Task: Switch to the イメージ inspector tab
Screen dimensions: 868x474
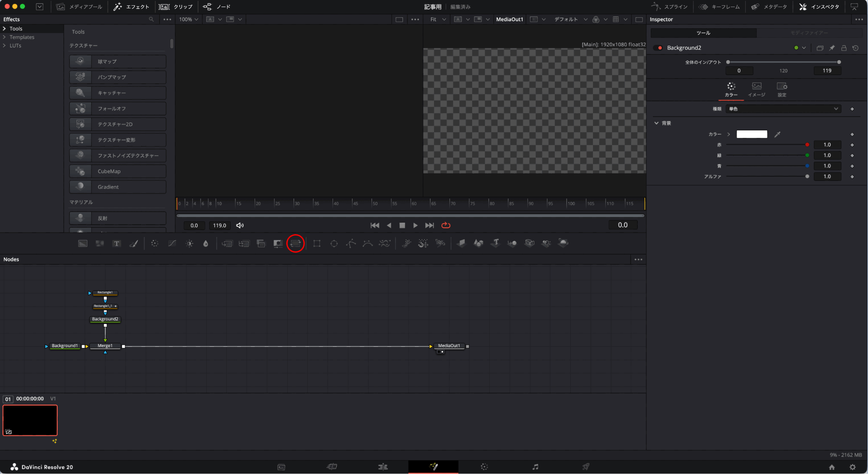Action: [x=756, y=89]
